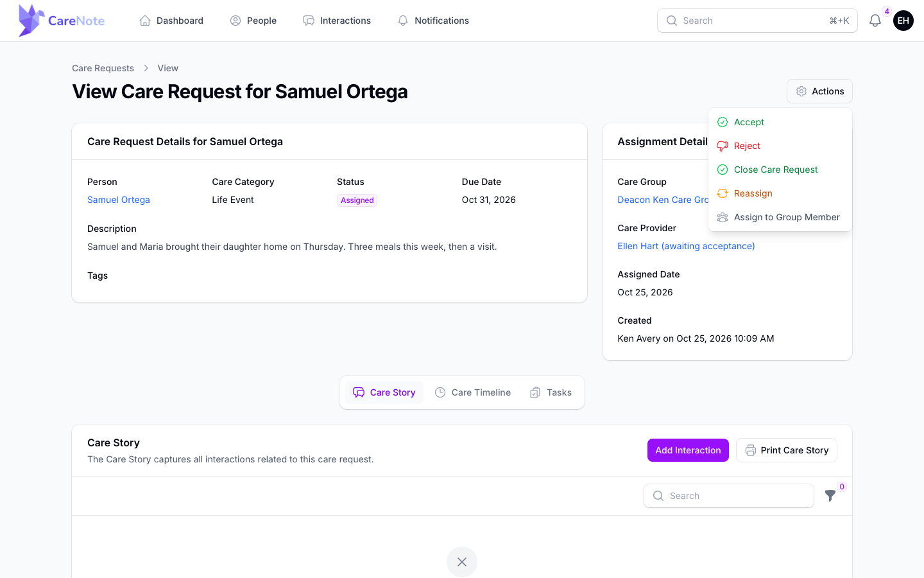Click the breadcrumb chevron separator
Screen dimensions: 924x578
(146, 68)
